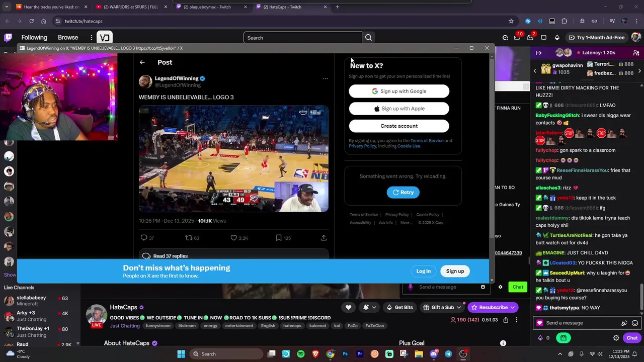Screen dimensions: 644x362
Task: Open Twitch drops inbox showing 2
Action: pyautogui.click(x=530, y=38)
